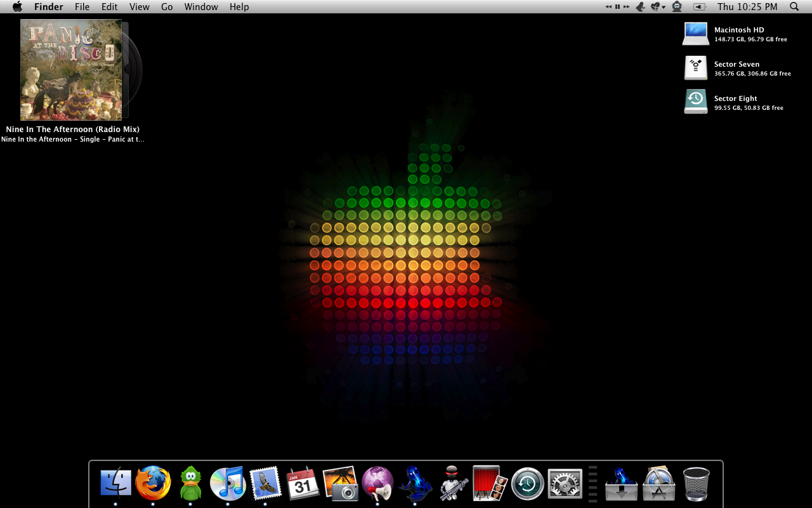Image resolution: width=812 pixels, height=508 pixels.
Task: Open the blue frog app in Dock
Action: (x=415, y=483)
